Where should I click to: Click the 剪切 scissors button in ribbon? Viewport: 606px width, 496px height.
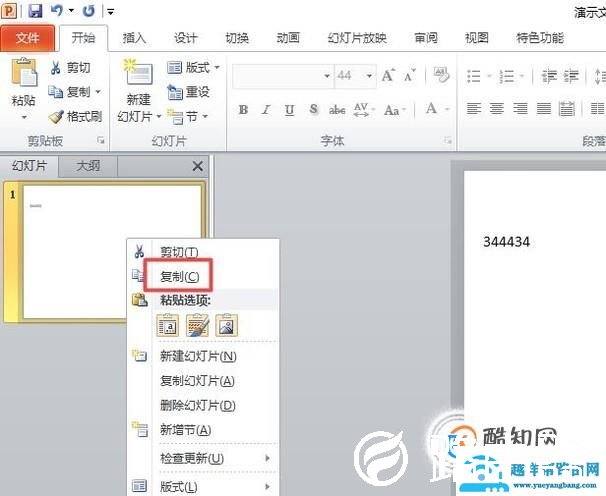pos(70,68)
